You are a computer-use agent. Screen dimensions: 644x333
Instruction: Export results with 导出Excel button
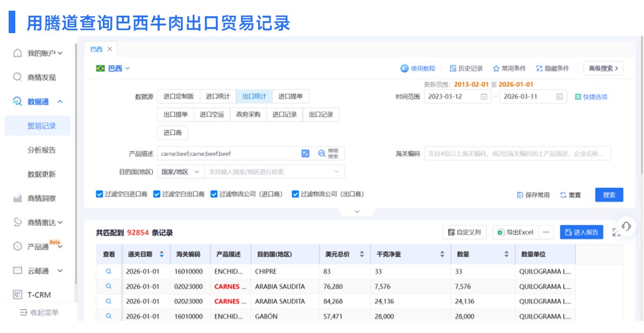click(514, 232)
